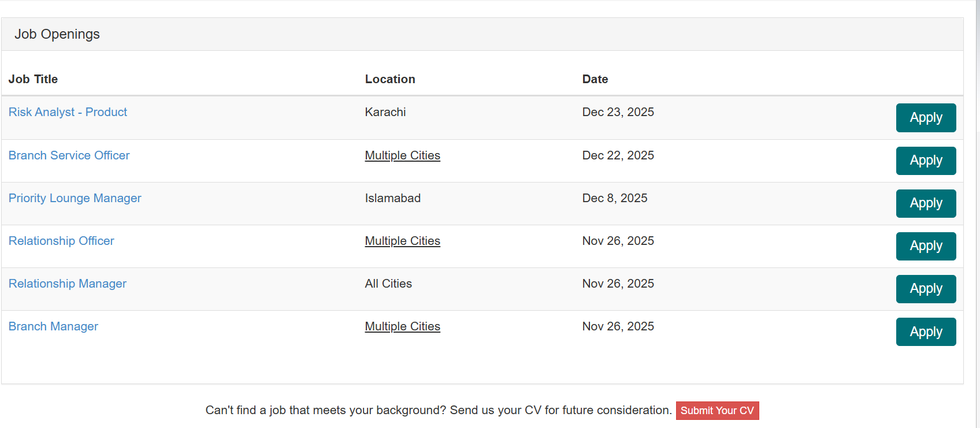The height and width of the screenshot is (428, 980).
Task: Expand Multiple Cities for Branch Manager
Action: 402,326
